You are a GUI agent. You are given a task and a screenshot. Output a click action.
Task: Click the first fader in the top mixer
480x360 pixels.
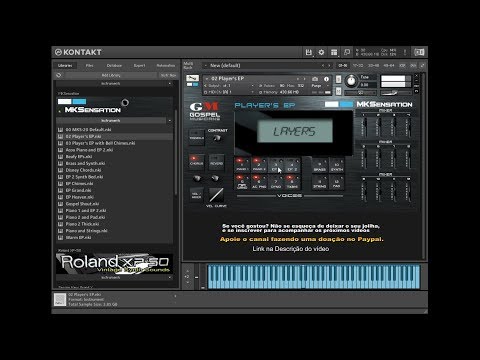pyautogui.click(x=364, y=127)
